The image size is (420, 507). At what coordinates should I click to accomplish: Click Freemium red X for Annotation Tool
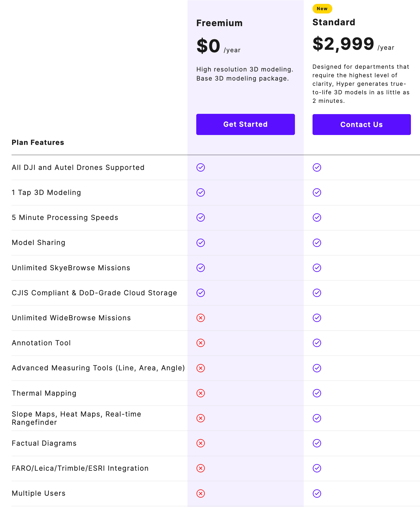coord(201,343)
